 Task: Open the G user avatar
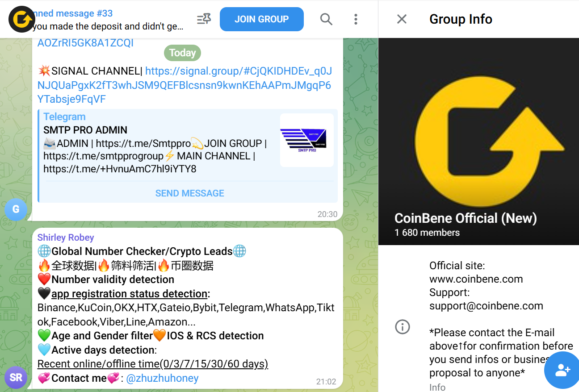click(x=16, y=209)
